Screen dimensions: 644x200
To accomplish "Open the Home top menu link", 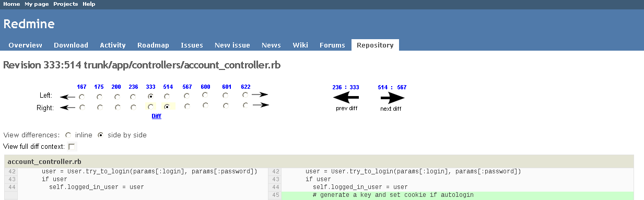I will [x=11, y=4].
